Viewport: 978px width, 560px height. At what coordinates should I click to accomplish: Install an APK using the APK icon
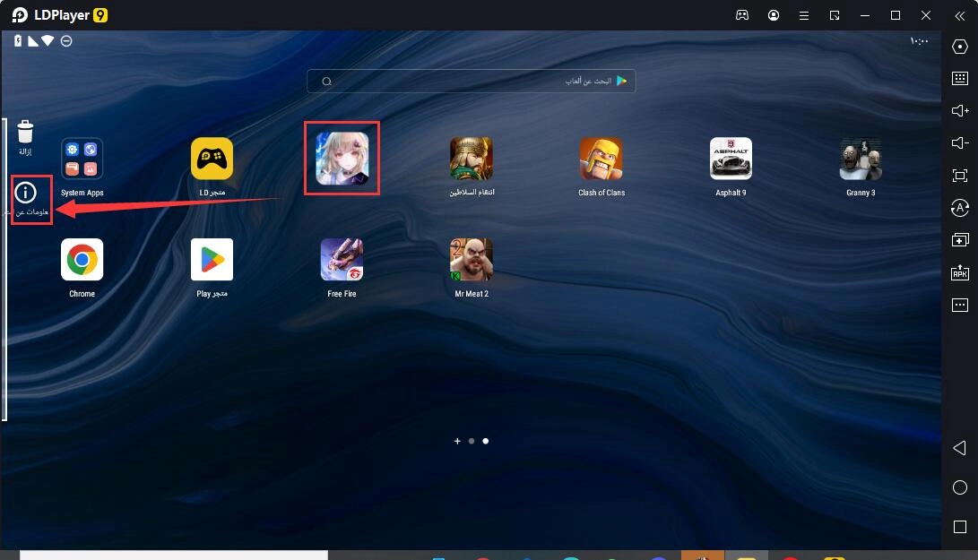[x=960, y=272]
